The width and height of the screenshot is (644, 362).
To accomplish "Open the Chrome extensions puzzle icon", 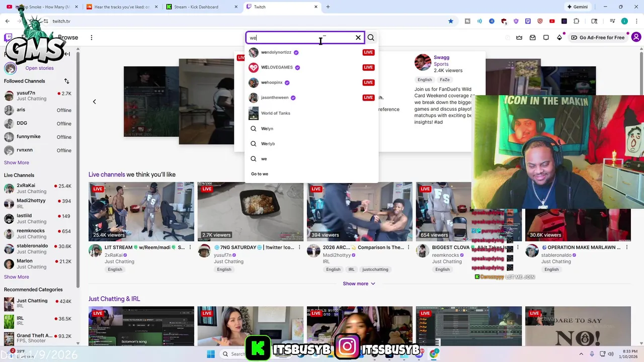I will 577,21.
